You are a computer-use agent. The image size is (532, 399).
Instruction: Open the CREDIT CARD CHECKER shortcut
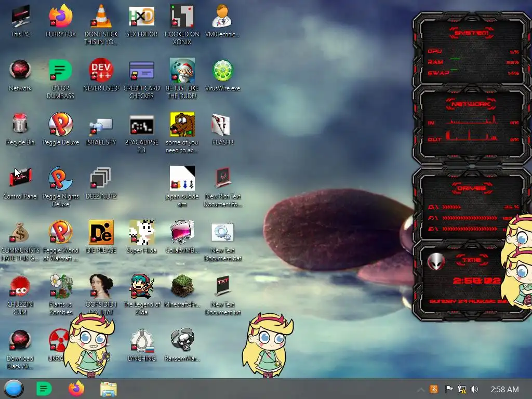(x=141, y=79)
